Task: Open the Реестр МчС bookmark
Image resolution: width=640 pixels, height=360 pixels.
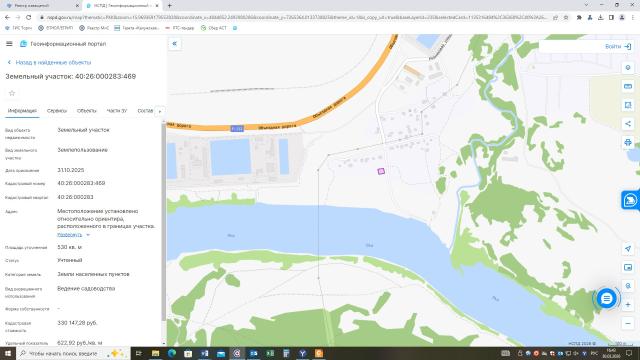Action: [x=94, y=28]
